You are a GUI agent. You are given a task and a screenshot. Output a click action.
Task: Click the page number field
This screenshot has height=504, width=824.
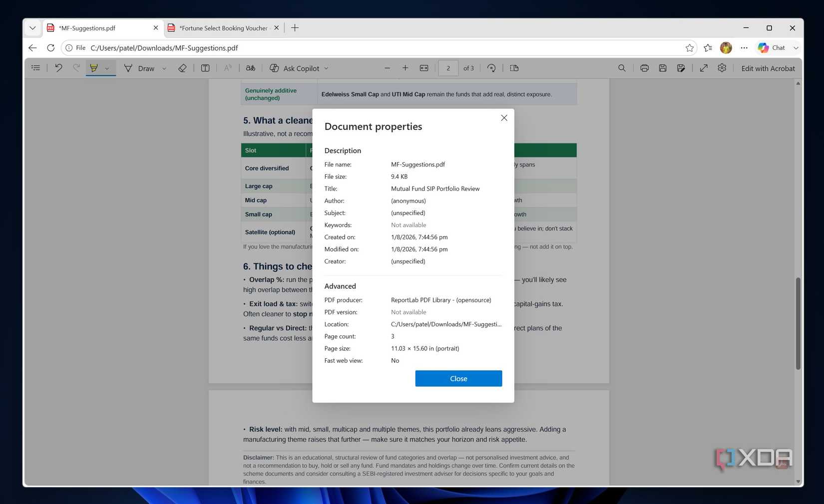[448, 68]
